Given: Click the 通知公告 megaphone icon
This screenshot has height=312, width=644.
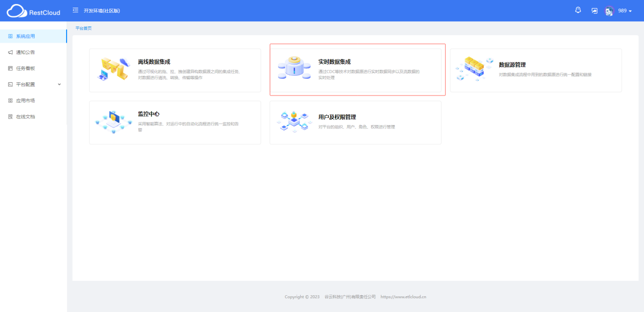Looking at the screenshot, I should [x=10, y=52].
